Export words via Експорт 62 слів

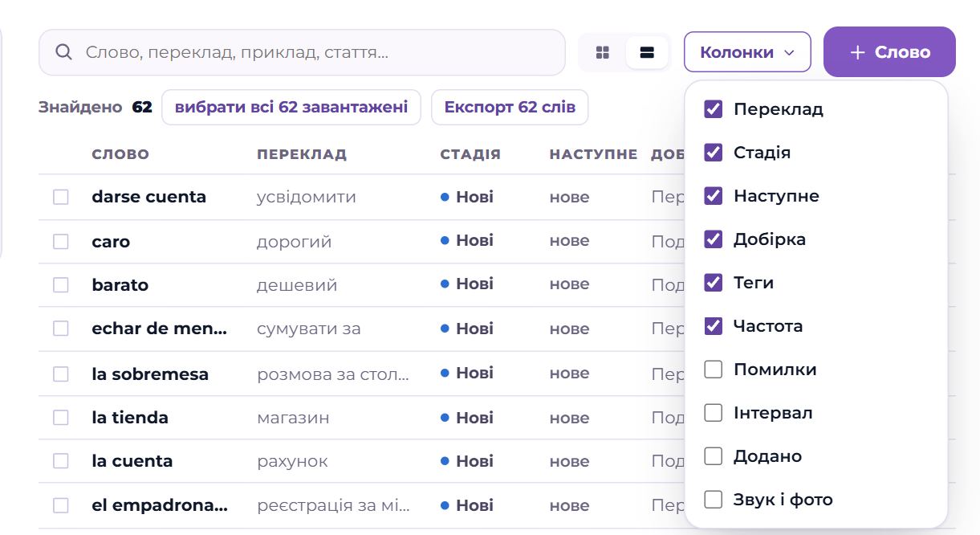point(510,107)
